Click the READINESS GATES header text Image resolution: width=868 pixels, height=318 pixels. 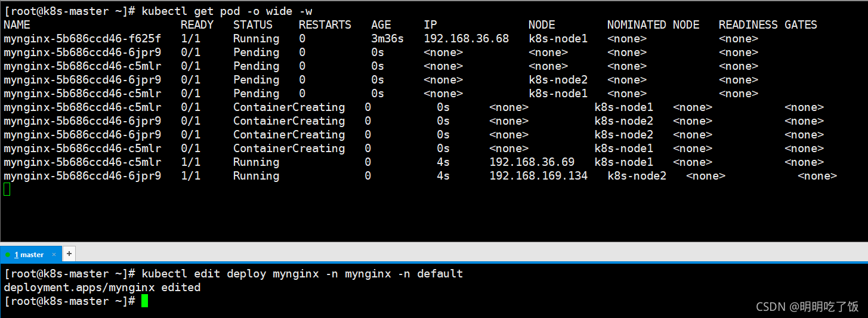tap(768, 25)
